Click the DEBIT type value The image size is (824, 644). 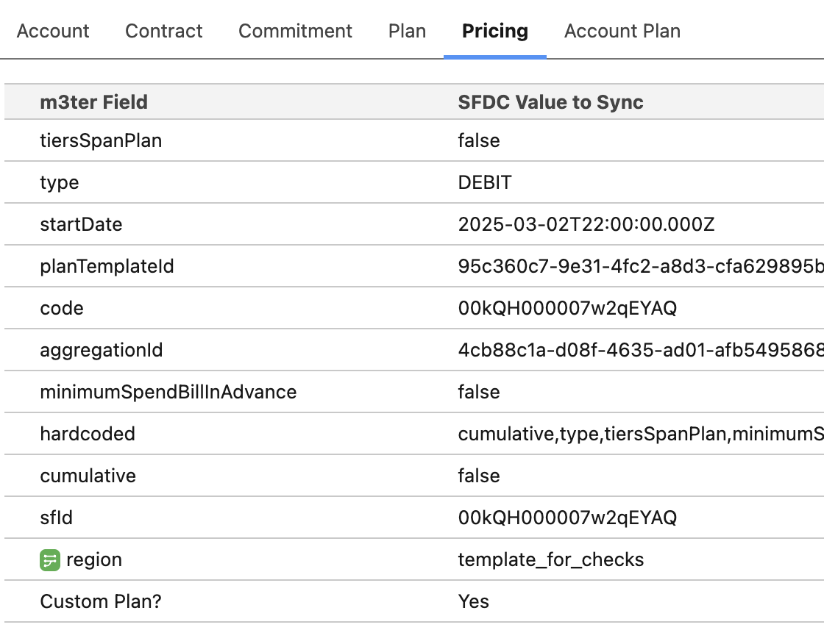coord(485,182)
